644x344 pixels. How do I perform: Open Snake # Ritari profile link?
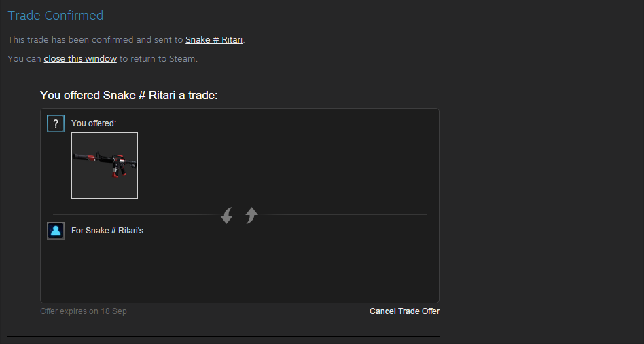[214, 40]
